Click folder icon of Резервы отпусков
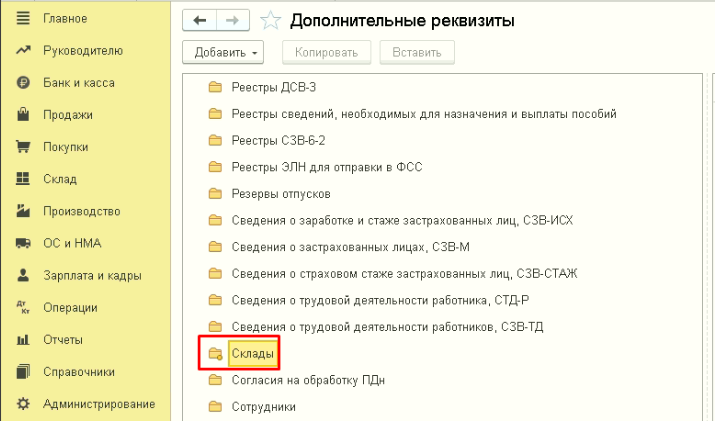This screenshot has height=421, width=715. 215,193
